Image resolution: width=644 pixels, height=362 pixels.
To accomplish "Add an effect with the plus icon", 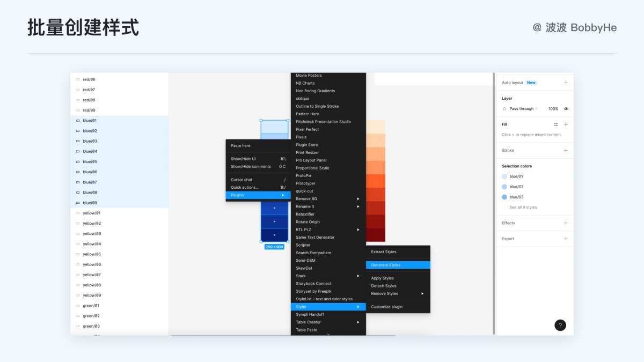I will point(566,223).
